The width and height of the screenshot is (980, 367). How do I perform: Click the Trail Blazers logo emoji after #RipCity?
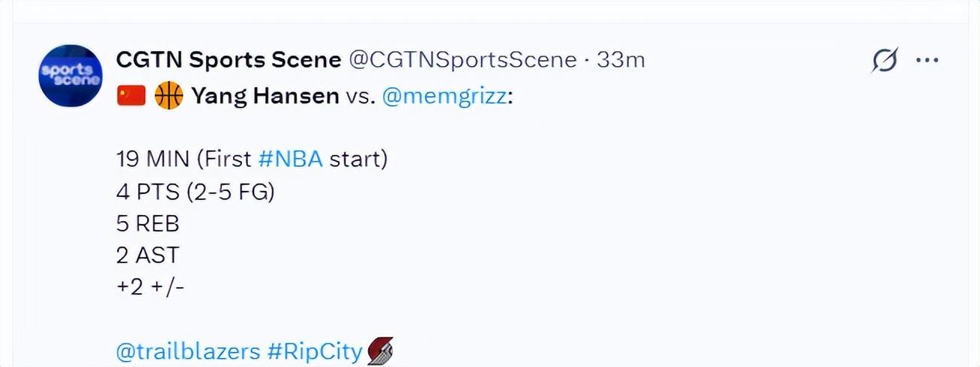380,351
